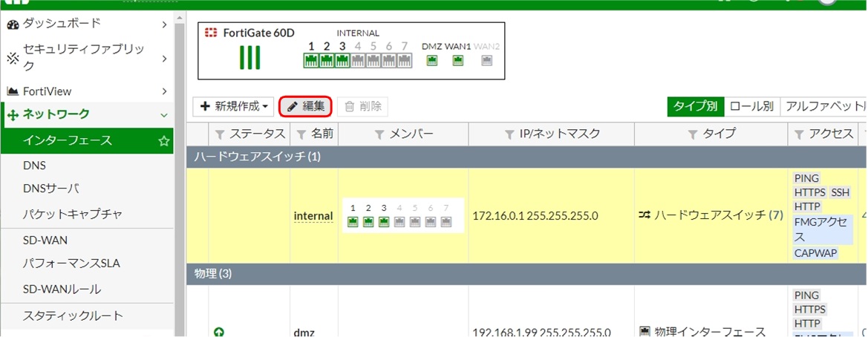Click the FortiGate 60D logo icon
868x337 pixels.
212,33
